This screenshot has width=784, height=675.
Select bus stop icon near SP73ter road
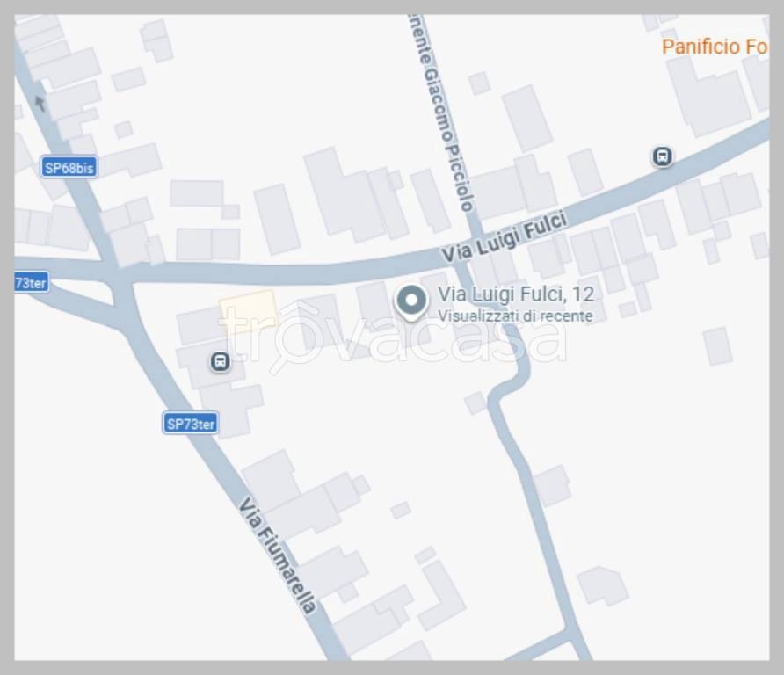220,361
